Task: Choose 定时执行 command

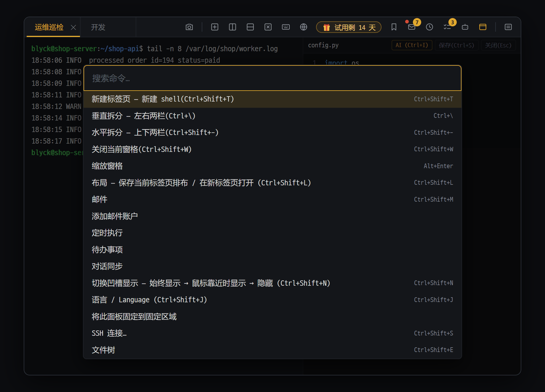Action: (272, 233)
